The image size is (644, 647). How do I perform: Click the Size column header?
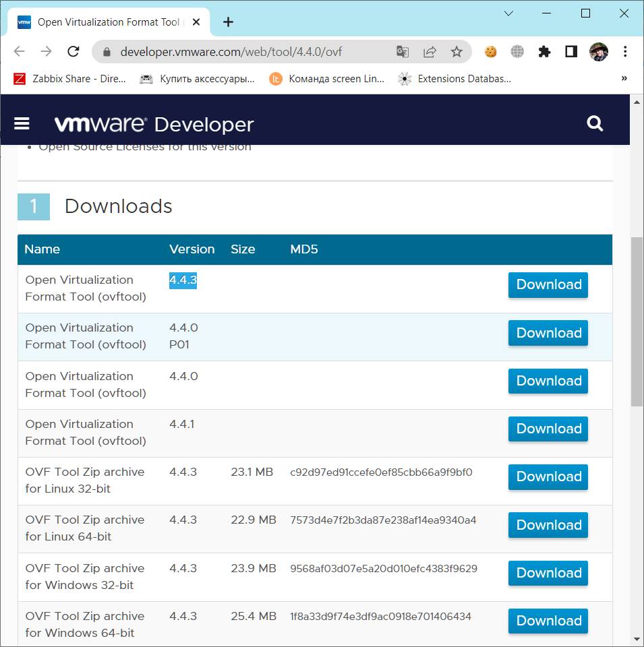[243, 249]
